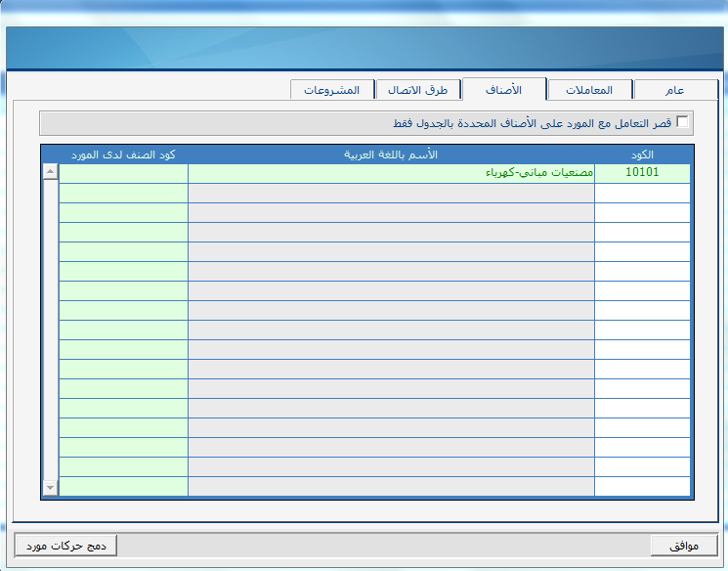Enable restricting supplier to listed items checkbox
Viewport: 728px width, 571px height.
pos(682,122)
